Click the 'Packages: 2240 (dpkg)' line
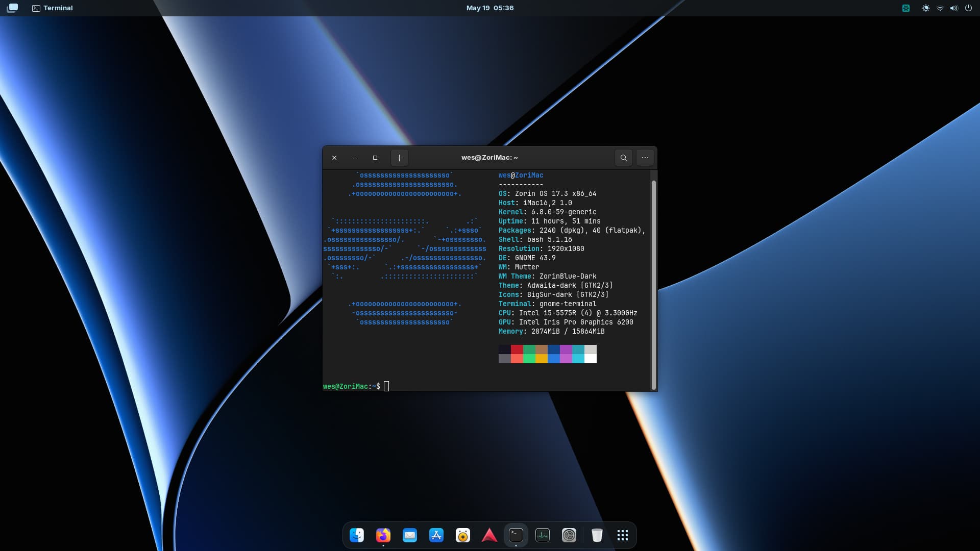The image size is (980, 551). (x=572, y=230)
